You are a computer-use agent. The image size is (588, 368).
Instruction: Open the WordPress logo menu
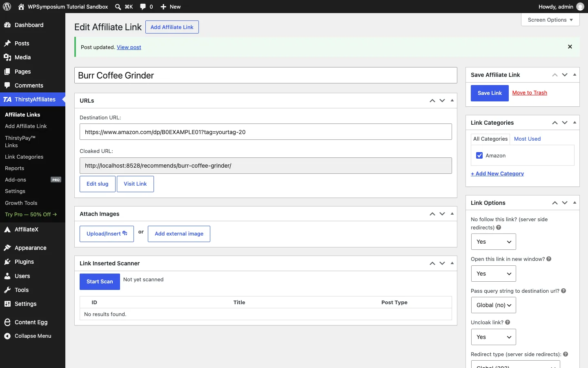click(x=7, y=7)
